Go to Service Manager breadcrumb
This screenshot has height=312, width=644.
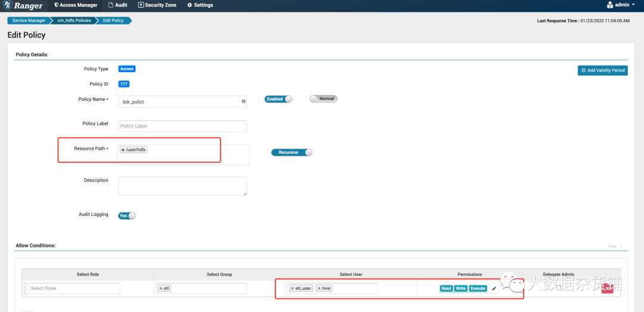point(29,20)
